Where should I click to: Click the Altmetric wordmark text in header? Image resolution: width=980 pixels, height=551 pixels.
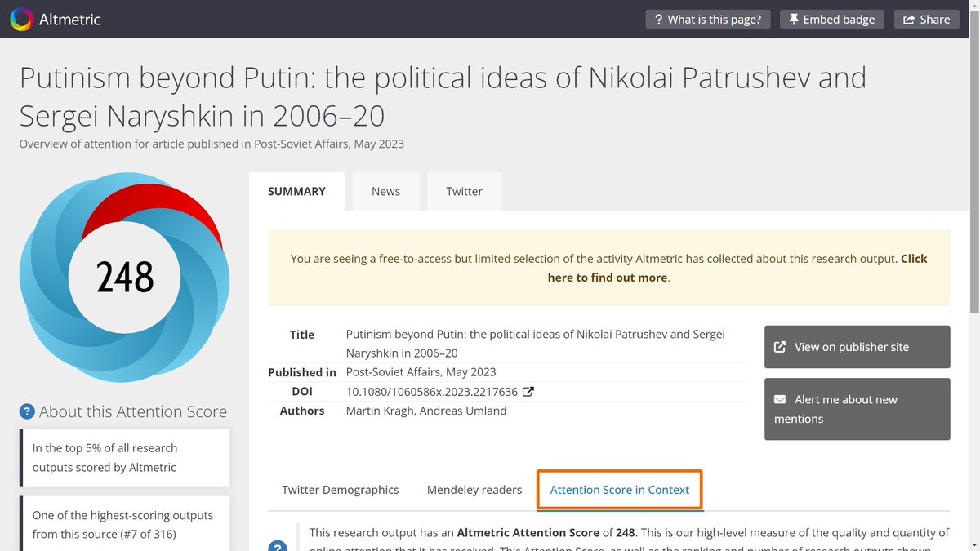[70, 19]
